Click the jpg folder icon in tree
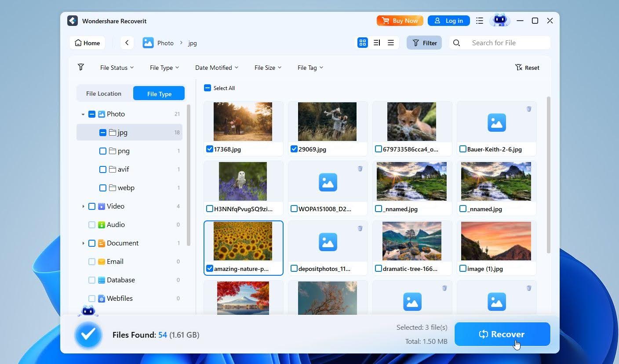 113,132
